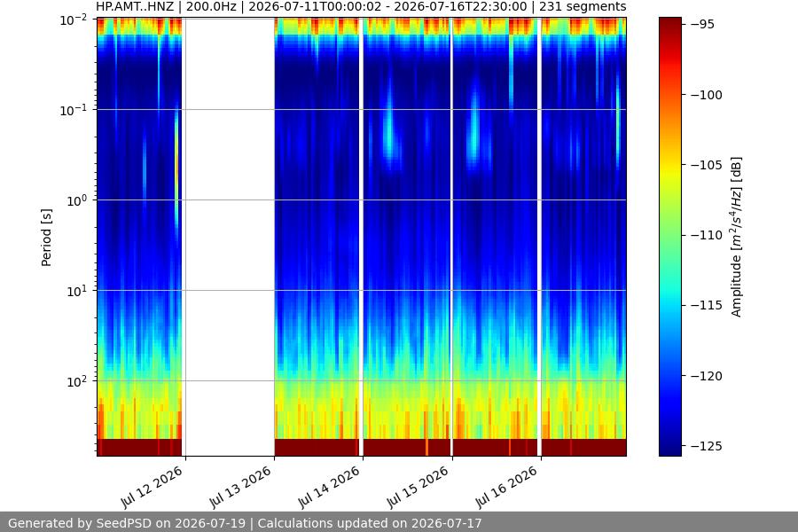Click the 10⁻² period tick label

(x=74, y=20)
